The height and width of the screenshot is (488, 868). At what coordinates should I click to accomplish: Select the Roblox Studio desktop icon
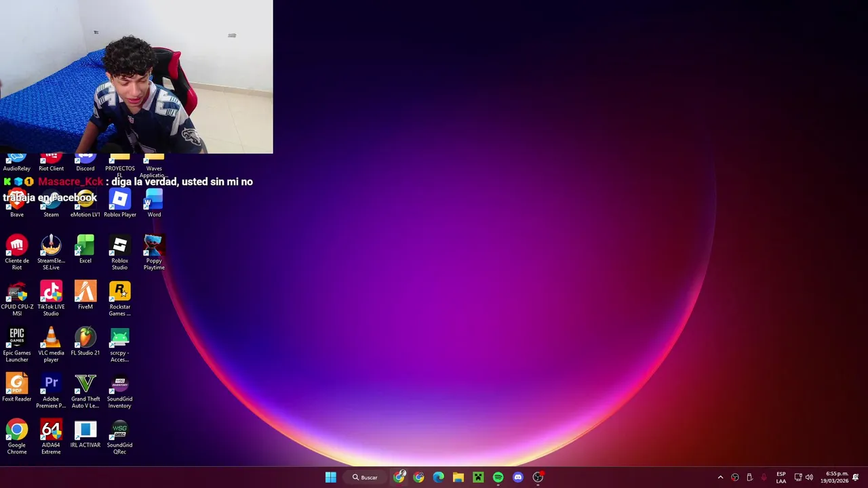coord(119,253)
